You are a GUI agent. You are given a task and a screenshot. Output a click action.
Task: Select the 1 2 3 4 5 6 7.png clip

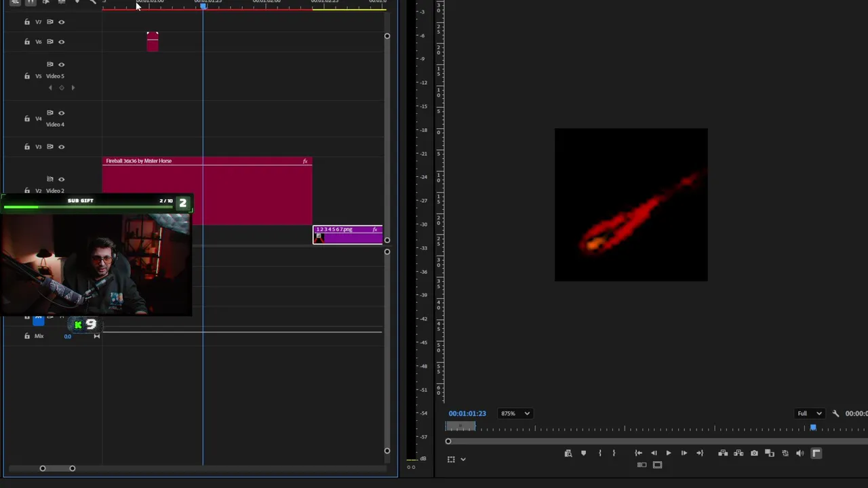[348, 235]
